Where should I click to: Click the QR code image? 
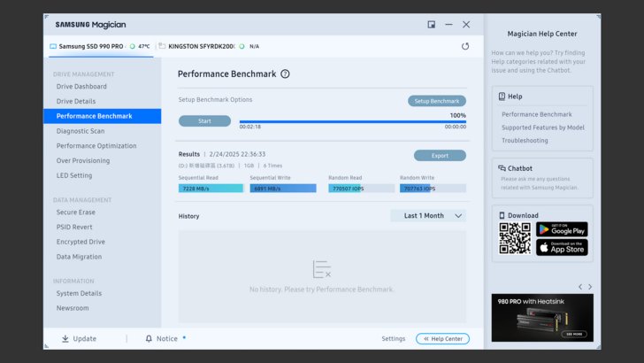(515, 238)
